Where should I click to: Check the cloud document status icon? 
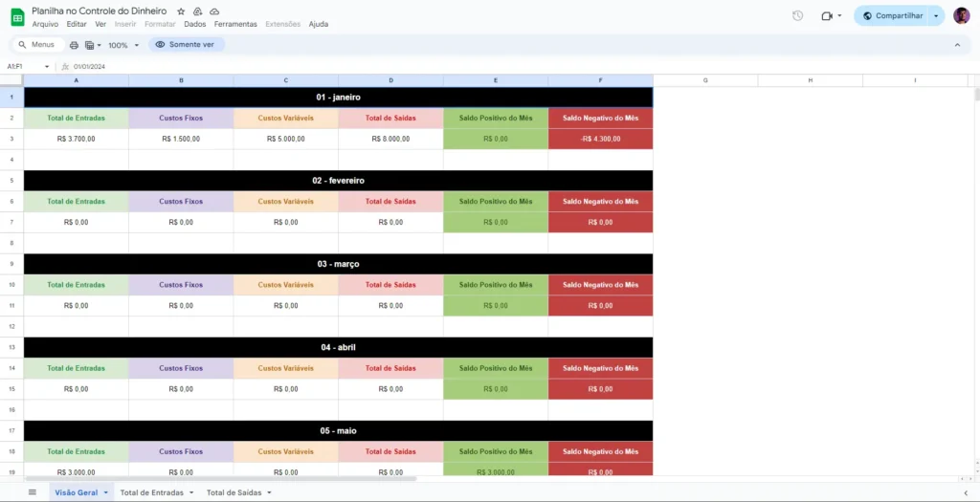[x=214, y=11]
